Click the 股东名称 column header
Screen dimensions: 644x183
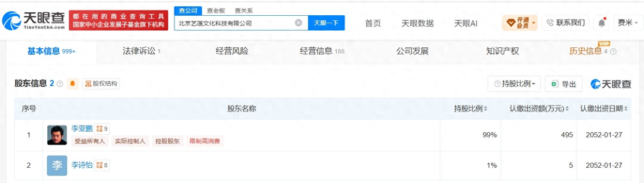click(x=242, y=109)
